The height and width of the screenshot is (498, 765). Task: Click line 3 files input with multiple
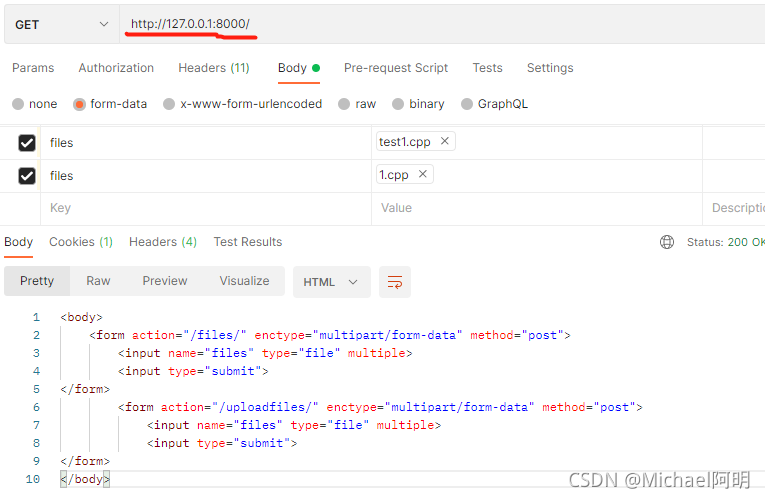(265, 353)
